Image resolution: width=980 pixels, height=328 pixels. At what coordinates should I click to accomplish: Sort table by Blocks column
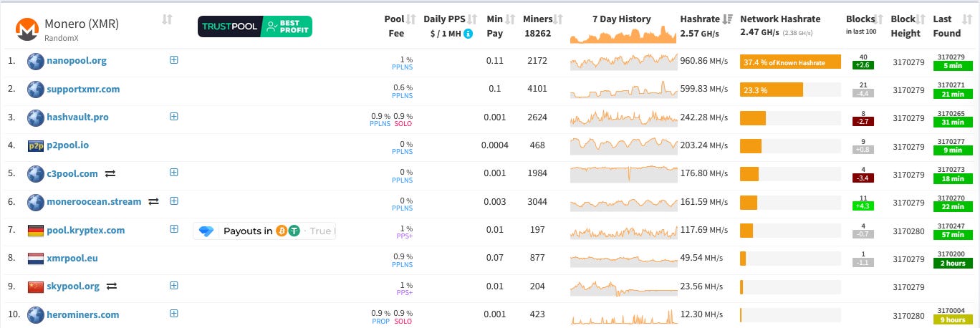(x=880, y=19)
